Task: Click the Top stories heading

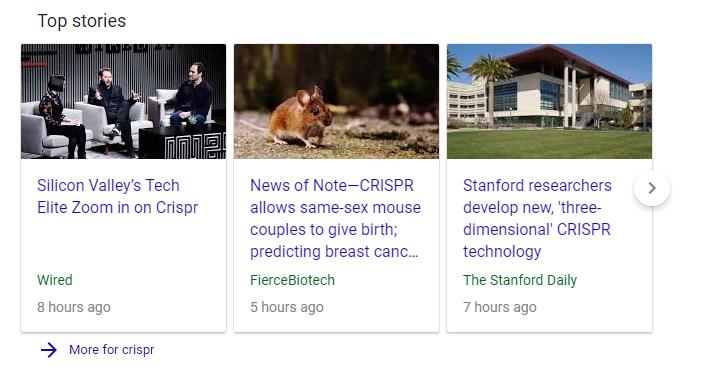Action: (x=82, y=21)
